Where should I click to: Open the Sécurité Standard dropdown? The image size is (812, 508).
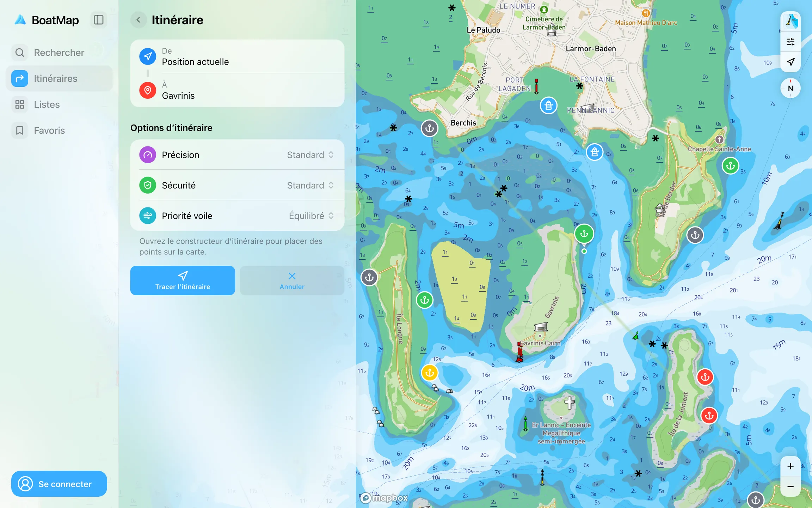tap(237, 185)
